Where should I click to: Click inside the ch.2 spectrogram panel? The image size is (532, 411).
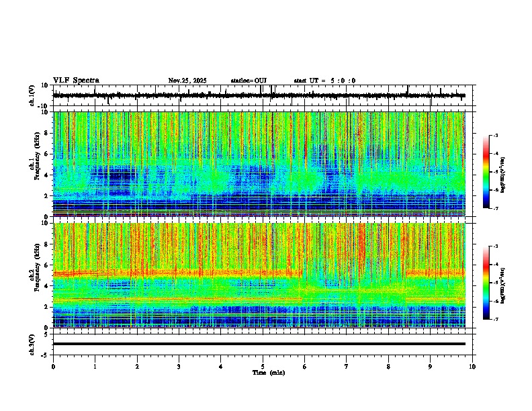[259, 275]
